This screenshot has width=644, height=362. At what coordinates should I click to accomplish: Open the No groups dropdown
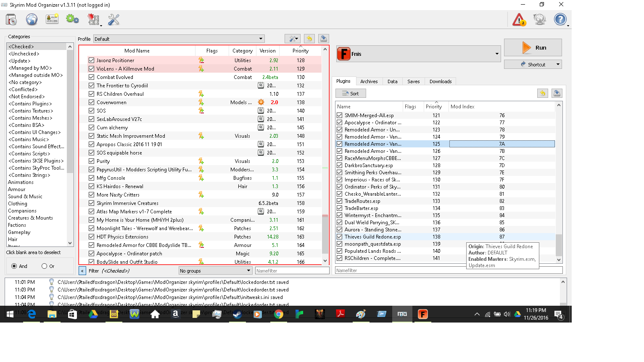coord(215,271)
